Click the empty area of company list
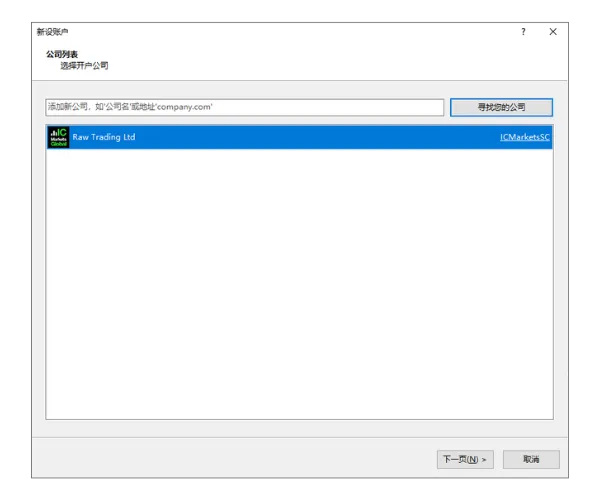 300,290
